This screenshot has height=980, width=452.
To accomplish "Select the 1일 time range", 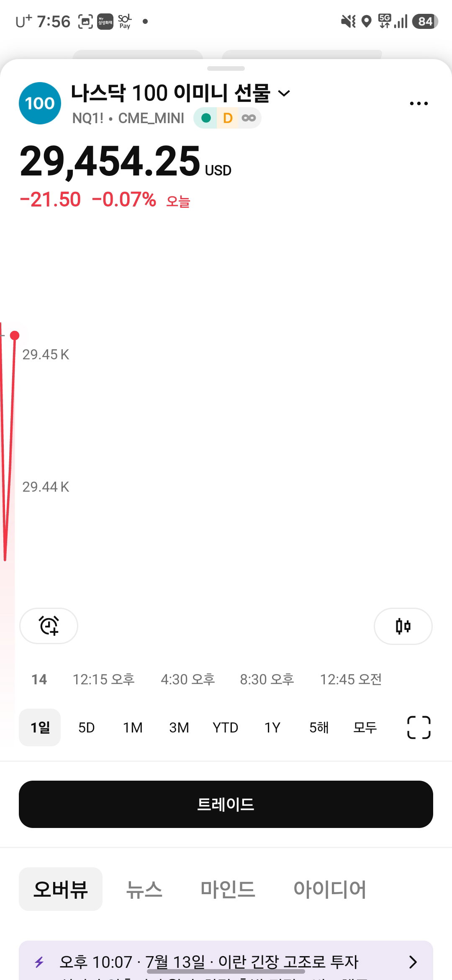I will tap(40, 727).
